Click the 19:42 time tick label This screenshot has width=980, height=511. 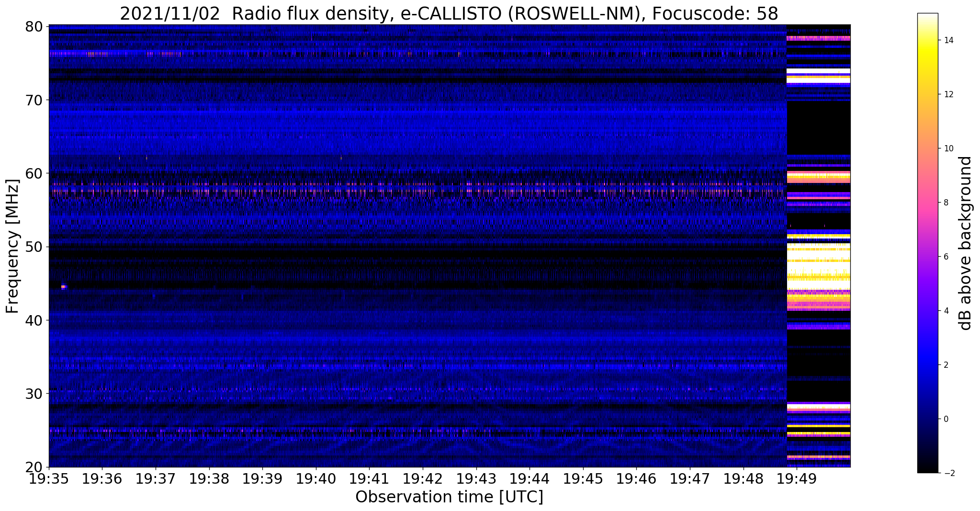click(x=422, y=479)
